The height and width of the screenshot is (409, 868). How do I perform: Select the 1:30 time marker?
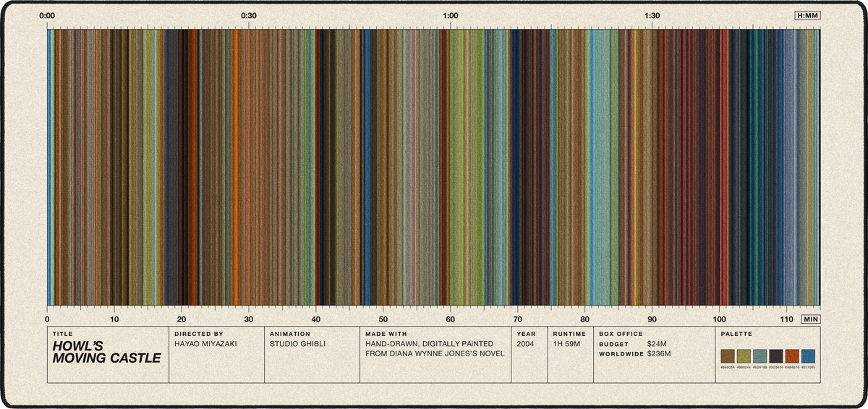click(652, 15)
